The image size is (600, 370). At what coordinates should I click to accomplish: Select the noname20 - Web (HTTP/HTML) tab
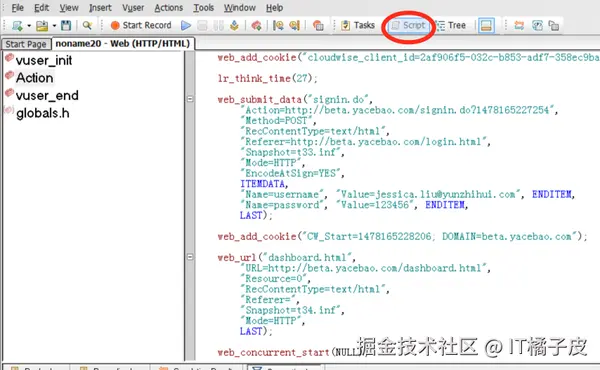pyautogui.click(x=123, y=44)
